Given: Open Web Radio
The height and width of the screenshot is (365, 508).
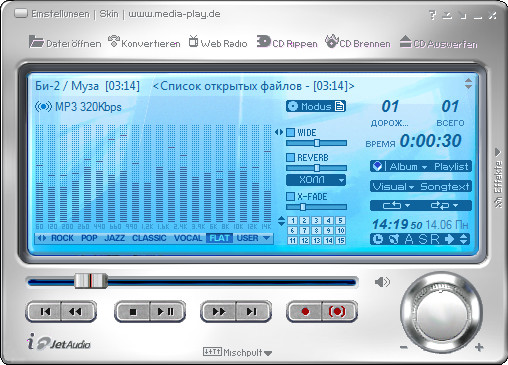Looking at the screenshot, I should point(218,43).
